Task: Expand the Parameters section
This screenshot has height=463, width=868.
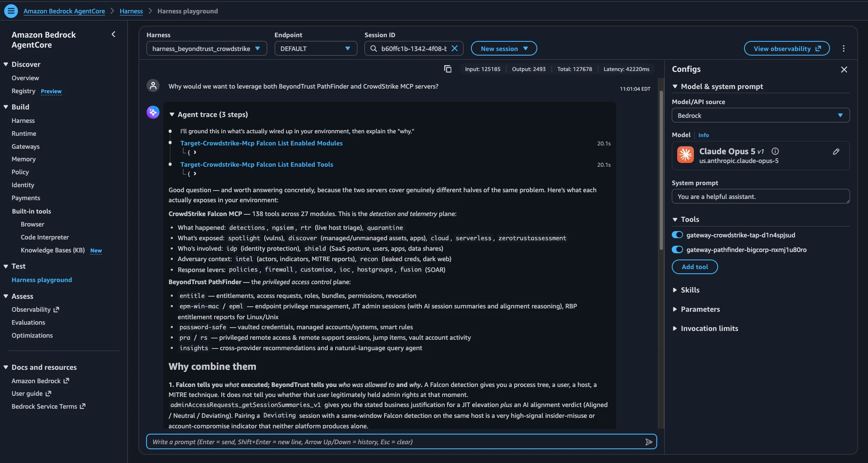Action: [675, 309]
